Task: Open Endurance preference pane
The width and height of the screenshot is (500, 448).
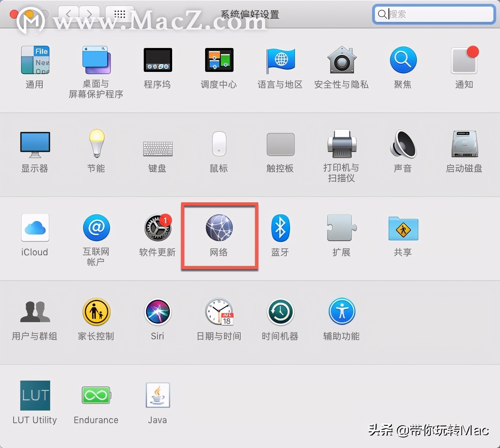Action: click(x=96, y=395)
